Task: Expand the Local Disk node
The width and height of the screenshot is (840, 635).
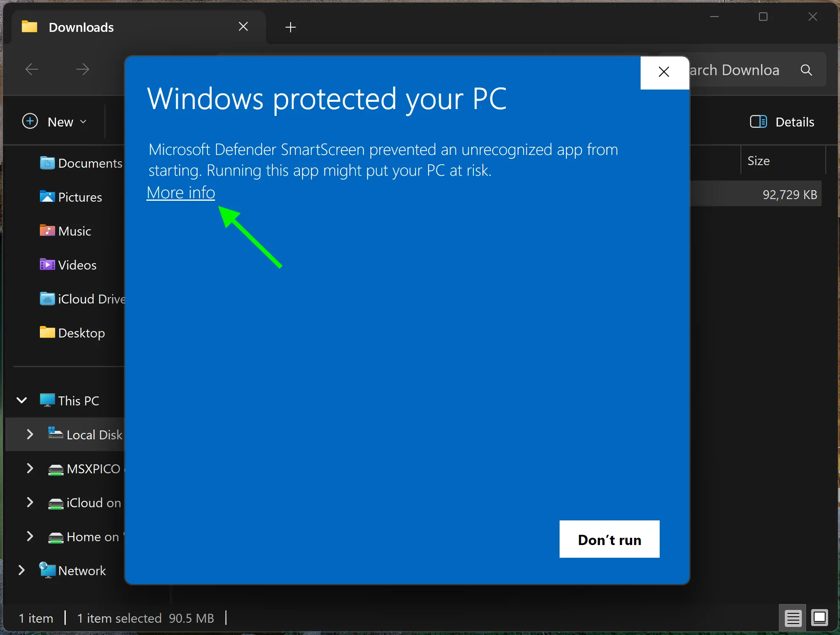Action: point(30,434)
